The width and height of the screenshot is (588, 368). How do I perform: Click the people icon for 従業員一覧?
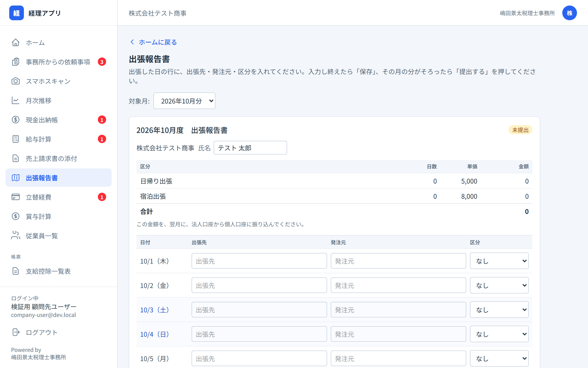tap(16, 236)
